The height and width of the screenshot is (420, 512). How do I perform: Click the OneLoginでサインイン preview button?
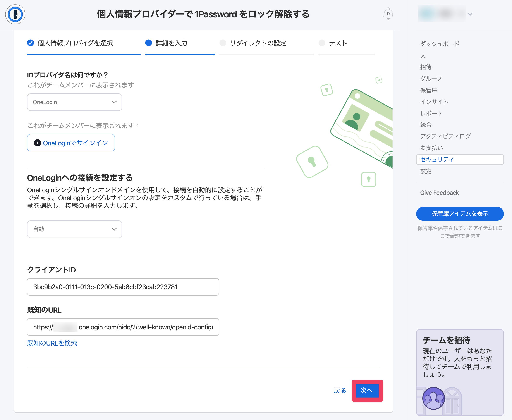(x=71, y=143)
